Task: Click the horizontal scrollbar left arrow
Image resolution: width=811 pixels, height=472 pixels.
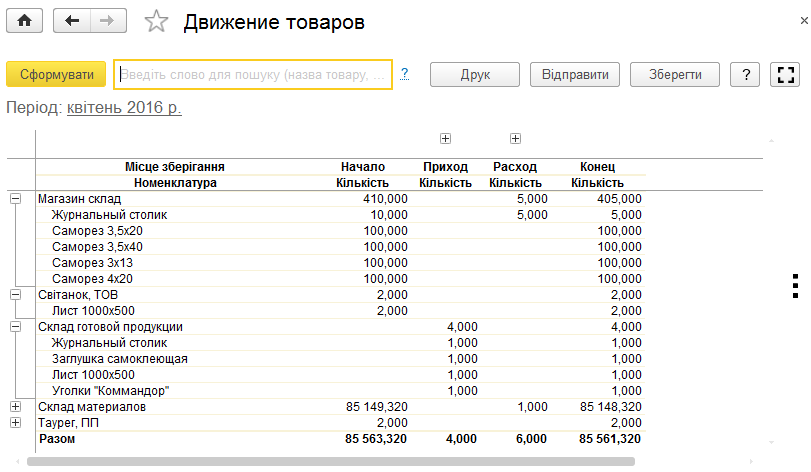Action: [x=18, y=461]
